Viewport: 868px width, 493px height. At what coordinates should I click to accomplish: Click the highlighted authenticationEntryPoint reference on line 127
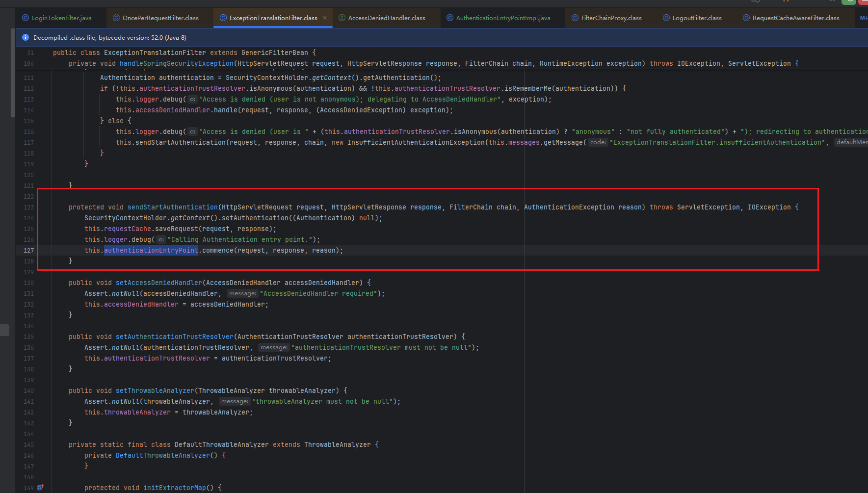click(x=151, y=250)
